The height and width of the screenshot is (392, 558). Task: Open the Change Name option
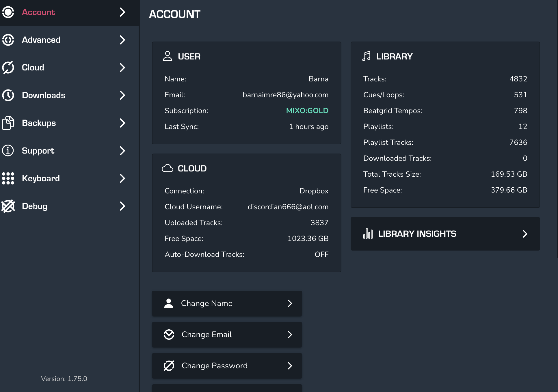(x=227, y=303)
